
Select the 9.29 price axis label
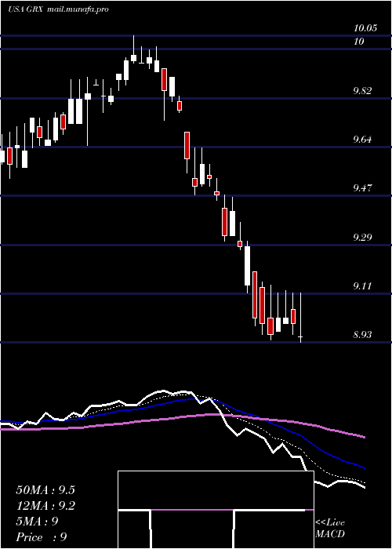362,238
